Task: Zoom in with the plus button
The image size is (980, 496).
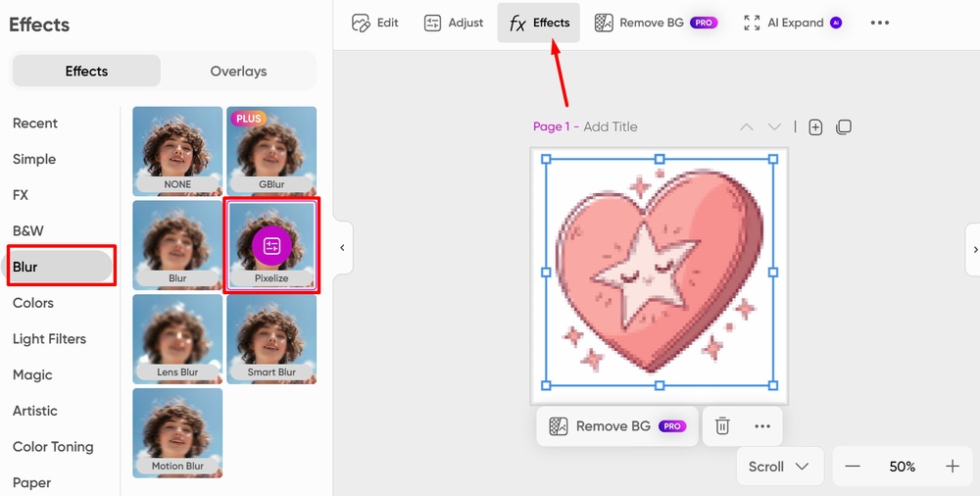Action: [953, 467]
